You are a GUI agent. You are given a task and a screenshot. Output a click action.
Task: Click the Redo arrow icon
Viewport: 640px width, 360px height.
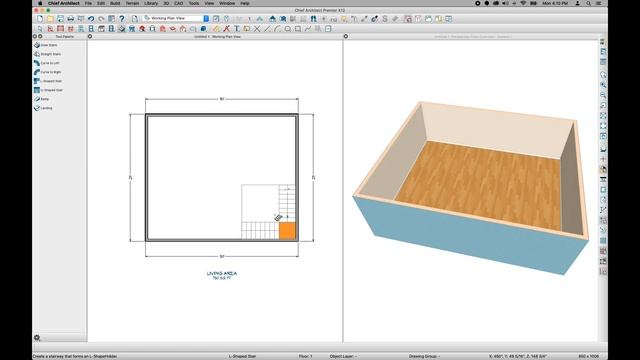click(101, 19)
